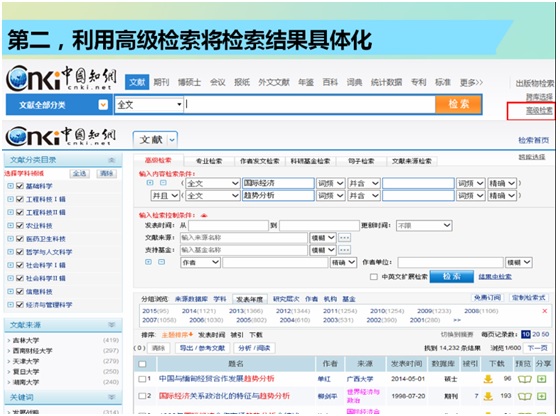560x416 pixels.
Task: Open article 中国与缅甸经贸合作发展趋势分析
Action: [216, 379]
